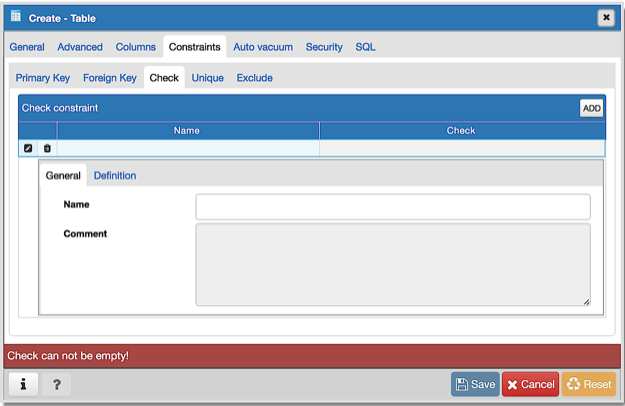
Task: Select the Auto vacuum tab
Action: 263,47
